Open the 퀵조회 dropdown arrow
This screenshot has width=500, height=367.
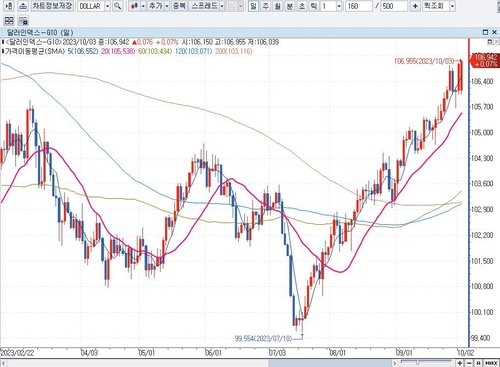pyautogui.click(x=452, y=6)
